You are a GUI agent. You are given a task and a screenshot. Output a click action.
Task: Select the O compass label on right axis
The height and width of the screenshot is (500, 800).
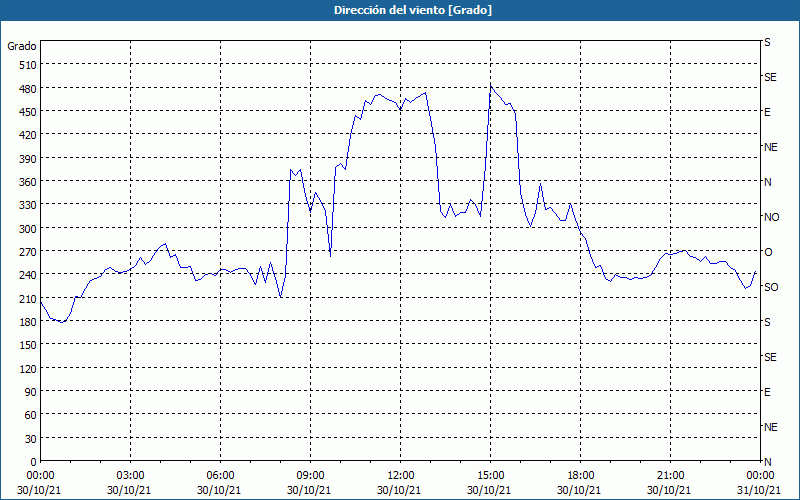(767, 252)
